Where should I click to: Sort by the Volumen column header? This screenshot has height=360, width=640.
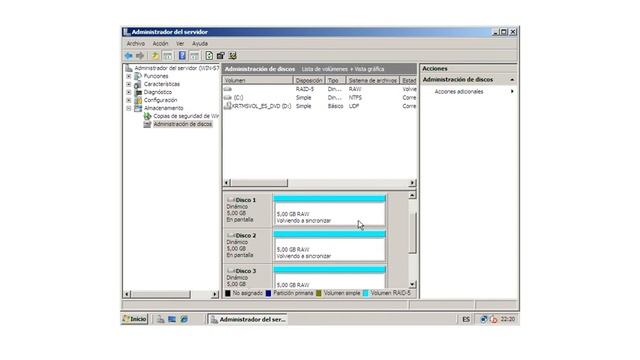258,80
